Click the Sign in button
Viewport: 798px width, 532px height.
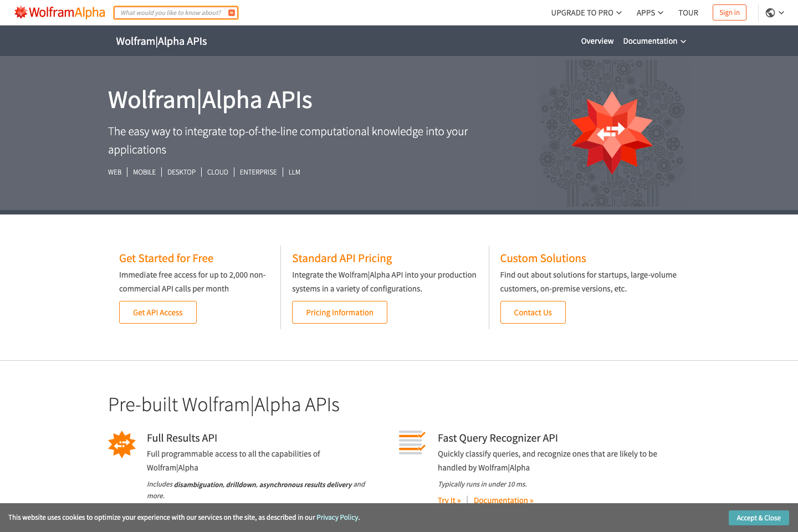tap(729, 12)
